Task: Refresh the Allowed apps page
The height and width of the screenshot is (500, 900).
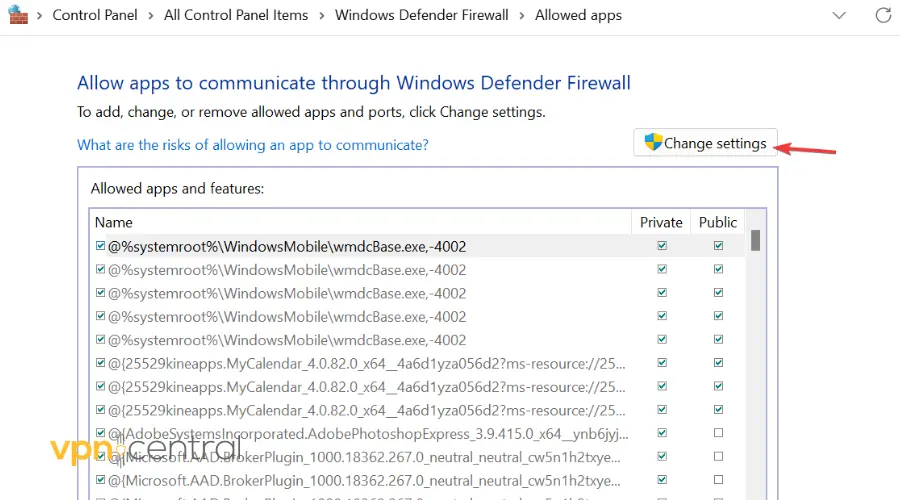Action: (883, 15)
